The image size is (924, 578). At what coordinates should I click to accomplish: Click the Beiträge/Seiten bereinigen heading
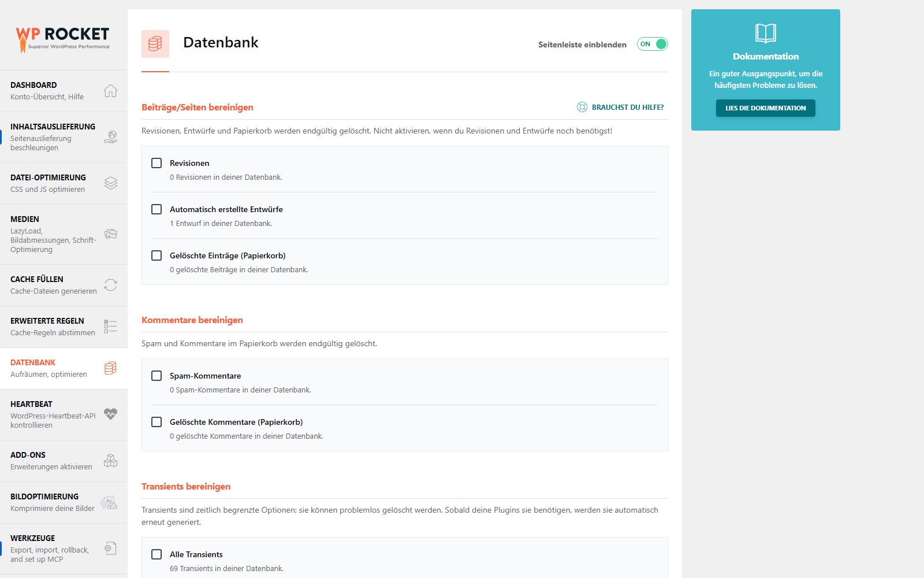(198, 108)
